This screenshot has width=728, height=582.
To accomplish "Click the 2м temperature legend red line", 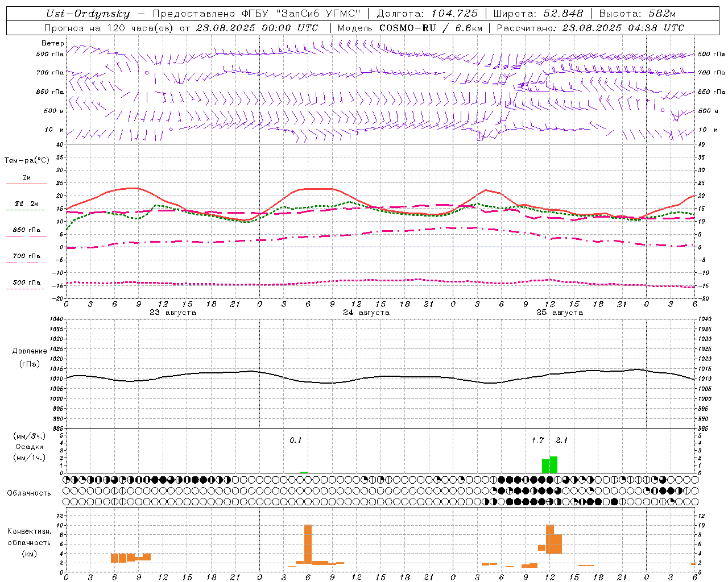I will 26,184.
